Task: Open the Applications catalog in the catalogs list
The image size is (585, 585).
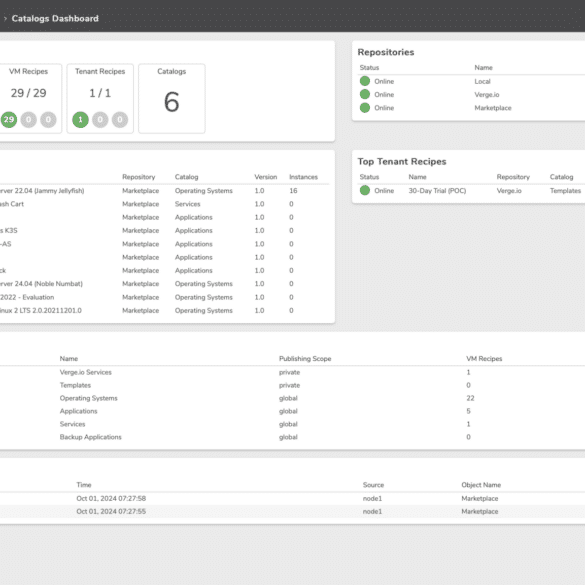Action: point(78,411)
